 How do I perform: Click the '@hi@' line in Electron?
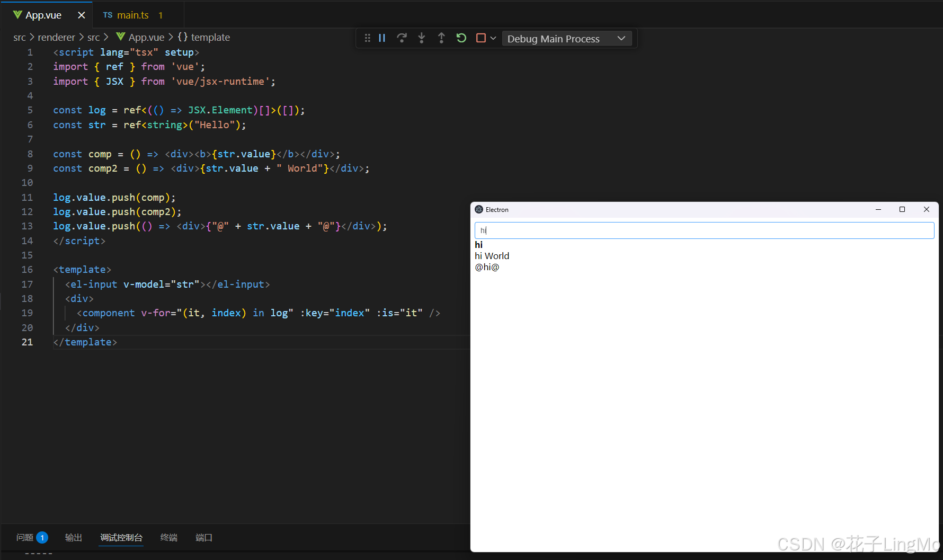487,267
